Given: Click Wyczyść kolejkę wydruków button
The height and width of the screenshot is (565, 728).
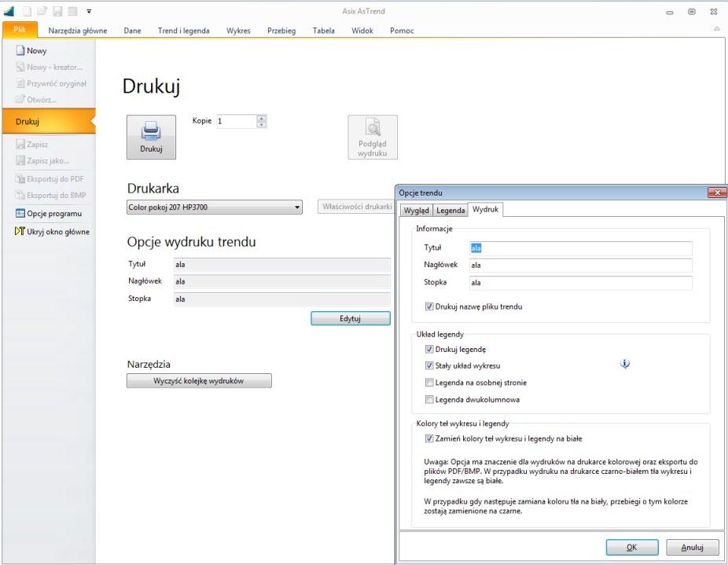Looking at the screenshot, I should click(x=199, y=380).
